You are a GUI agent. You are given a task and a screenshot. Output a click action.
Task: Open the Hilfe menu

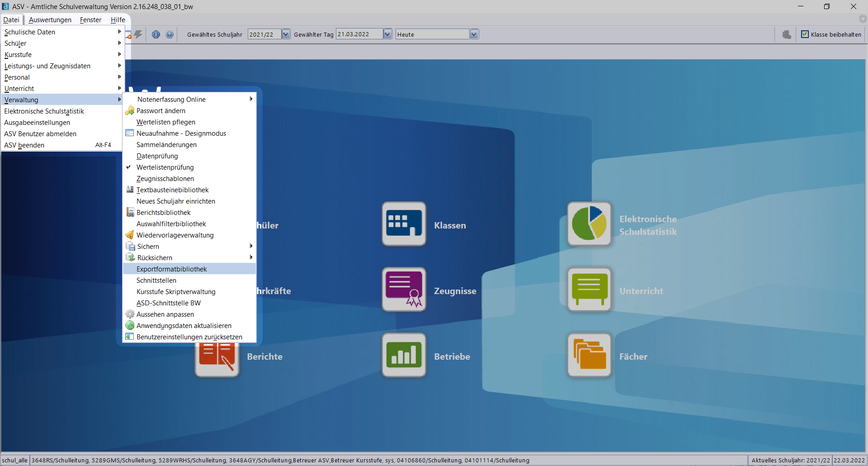point(118,20)
